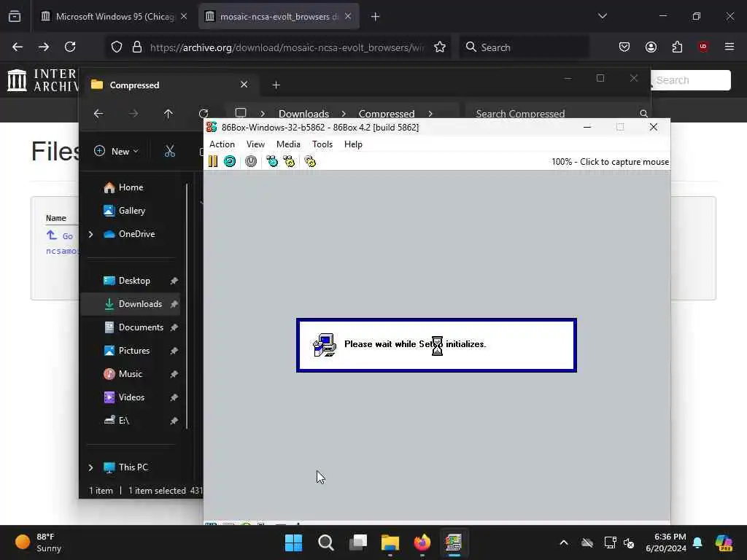
Task: Open the Action menu in 86Box
Action: pyautogui.click(x=222, y=144)
